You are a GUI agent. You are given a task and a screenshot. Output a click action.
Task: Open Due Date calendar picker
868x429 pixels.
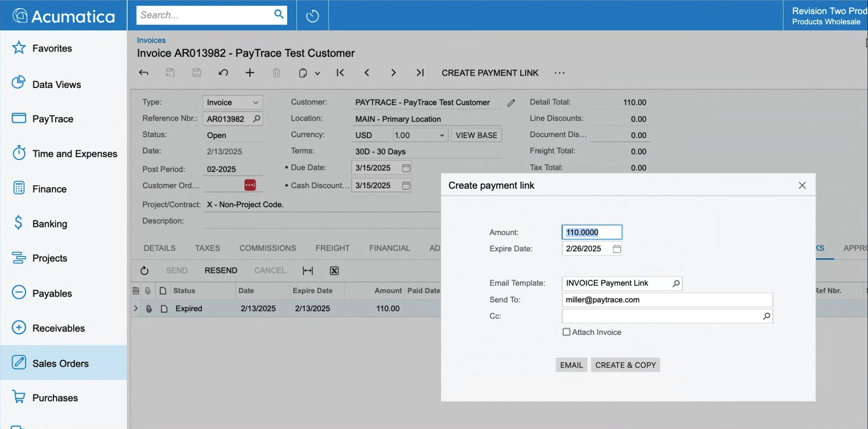coord(406,168)
